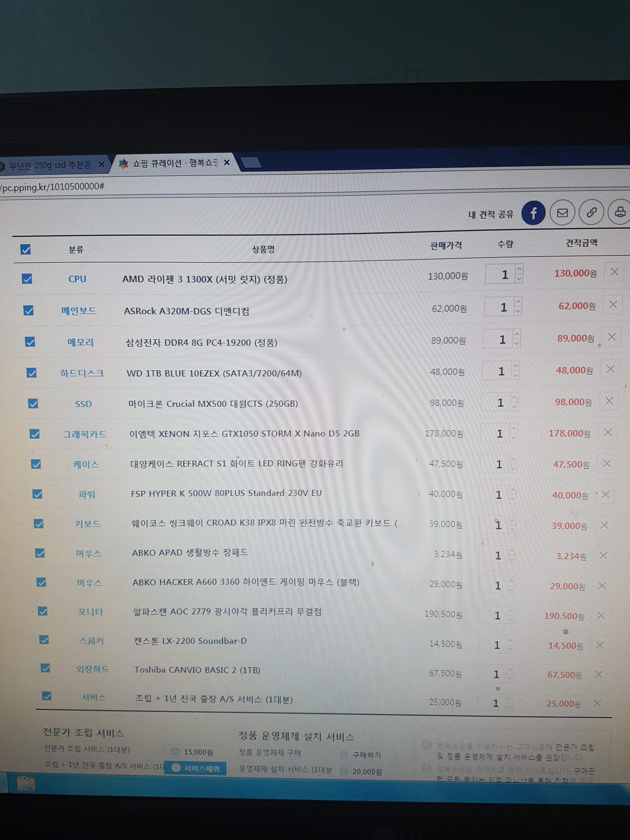Increase quantity for the 파워 row

tap(513, 491)
